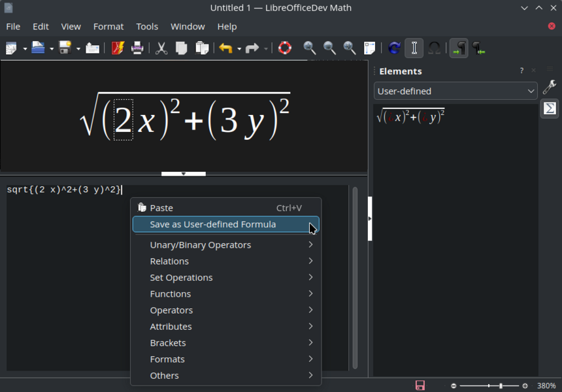Click the zoom out minus button
The width and height of the screenshot is (562, 392).
454,386
